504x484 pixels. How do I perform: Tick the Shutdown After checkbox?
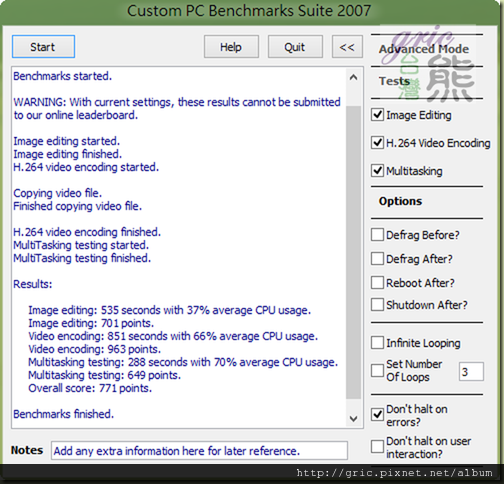click(x=377, y=305)
